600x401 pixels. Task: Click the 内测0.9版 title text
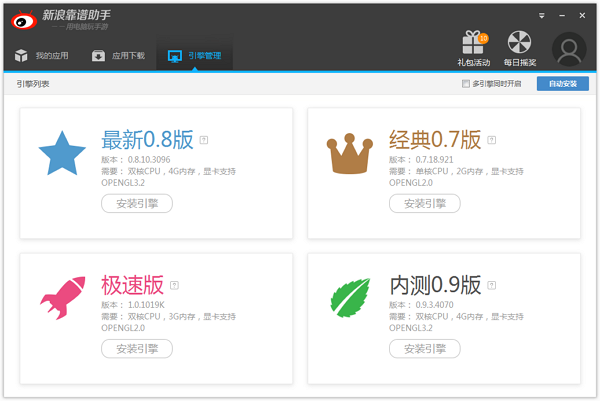[435, 284]
